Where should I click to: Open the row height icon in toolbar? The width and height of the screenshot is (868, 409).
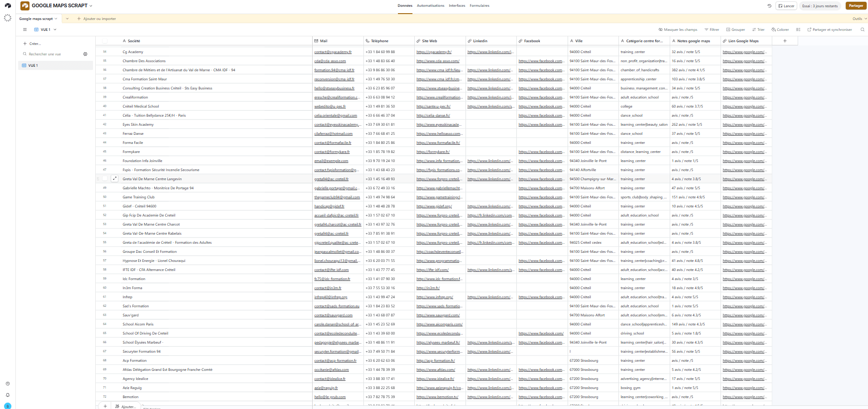tap(798, 30)
